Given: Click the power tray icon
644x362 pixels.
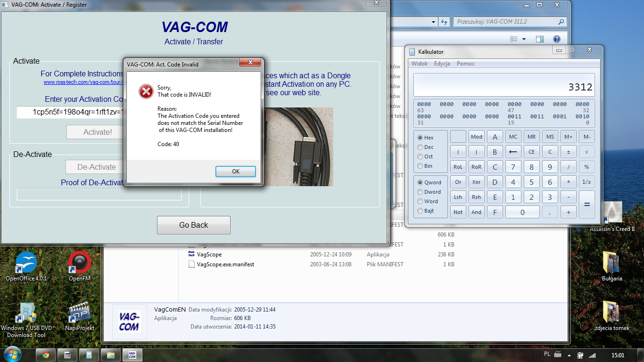Looking at the screenshot, I should [580, 355].
